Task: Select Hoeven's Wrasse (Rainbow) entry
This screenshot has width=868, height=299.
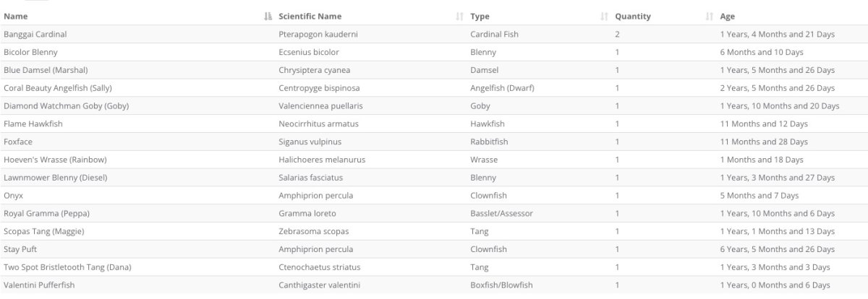Action: click(x=434, y=160)
